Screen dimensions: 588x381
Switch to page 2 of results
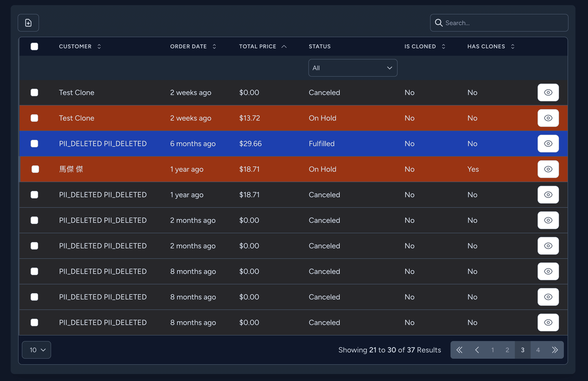(507, 350)
